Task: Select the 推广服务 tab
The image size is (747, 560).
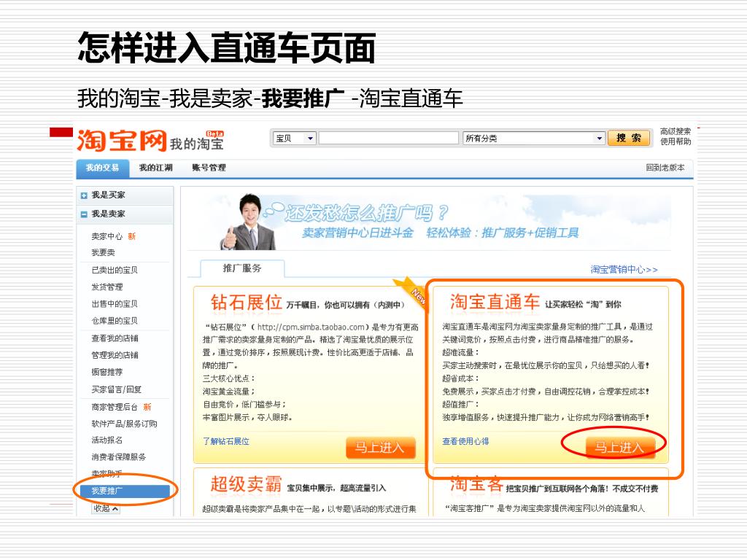Action: click(x=242, y=268)
